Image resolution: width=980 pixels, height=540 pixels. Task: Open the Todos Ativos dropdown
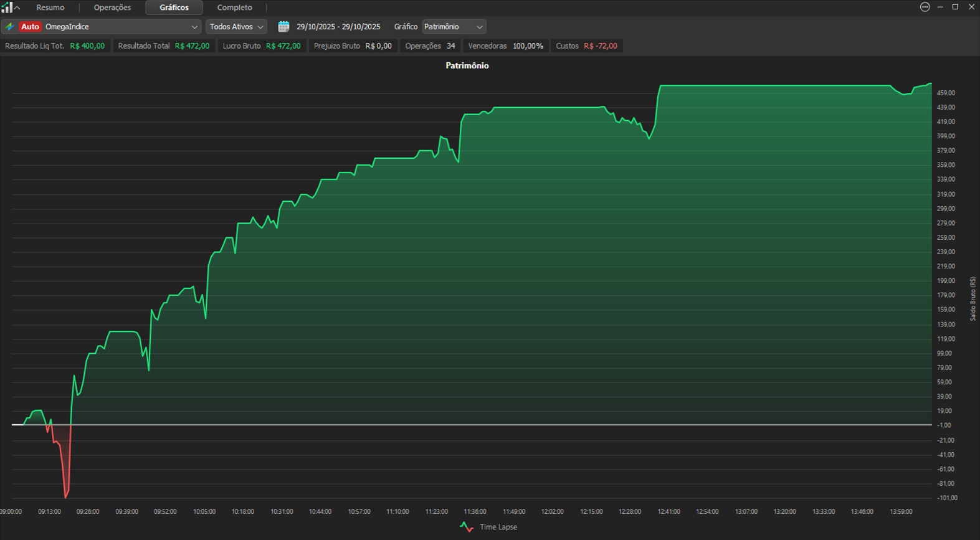pyautogui.click(x=236, y=27)
